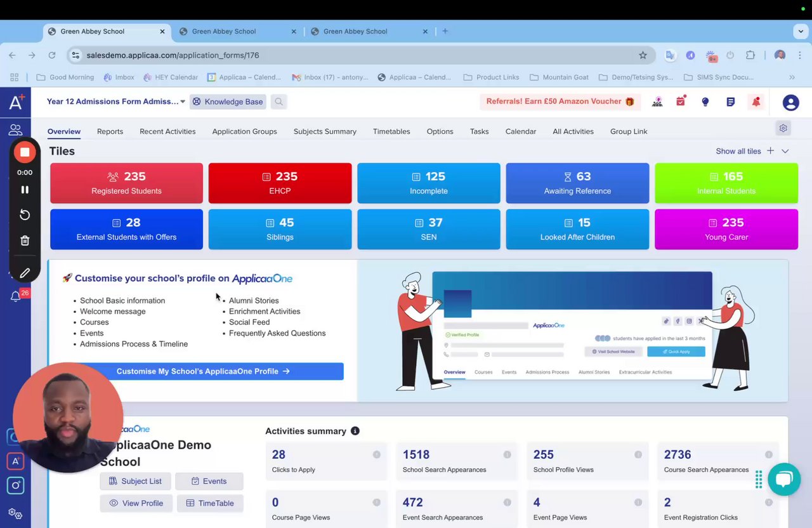
Task: Open the Subjects Summary tab
Action: (325, 131)
